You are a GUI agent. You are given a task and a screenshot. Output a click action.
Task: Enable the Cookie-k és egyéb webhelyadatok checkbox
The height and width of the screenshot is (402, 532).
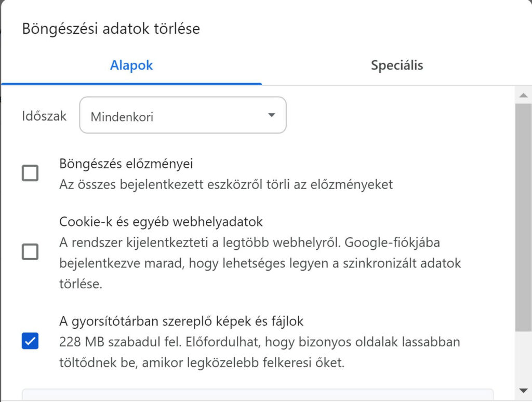coord(30,252)
